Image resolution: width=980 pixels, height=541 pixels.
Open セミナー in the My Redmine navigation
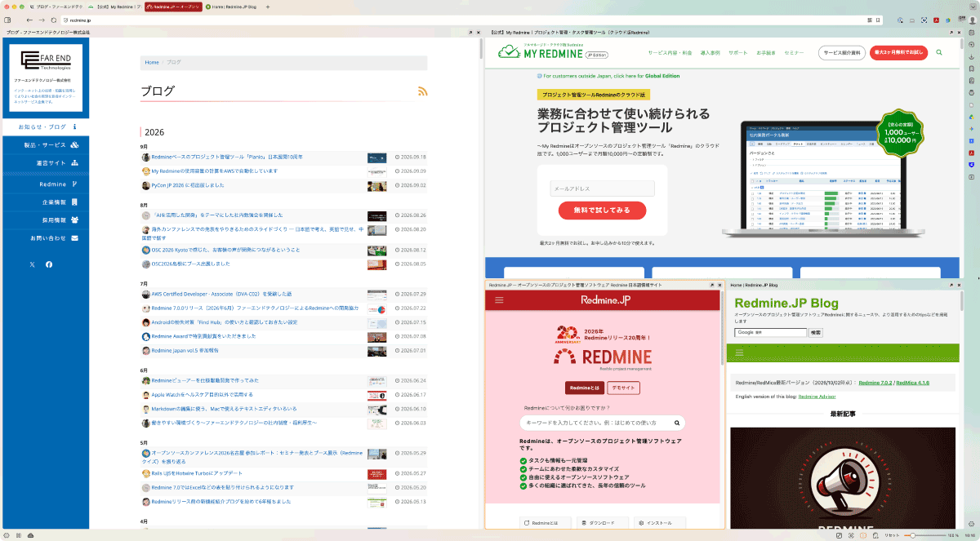(794, 52)
